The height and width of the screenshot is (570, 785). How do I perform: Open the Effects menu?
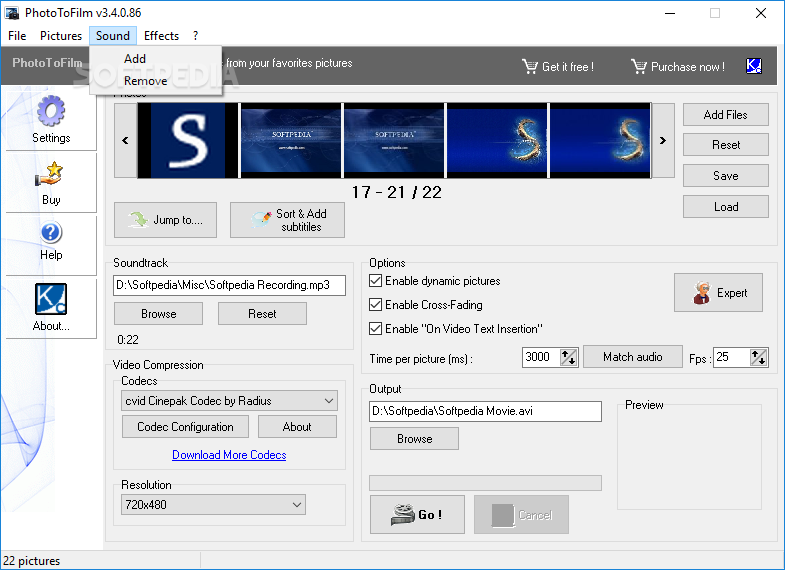[x=161, y=36]
